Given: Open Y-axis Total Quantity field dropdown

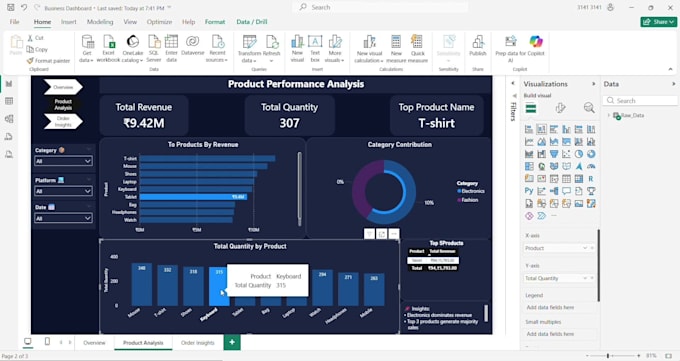Looking at the screenshot, I should click(x=585, y=278).
